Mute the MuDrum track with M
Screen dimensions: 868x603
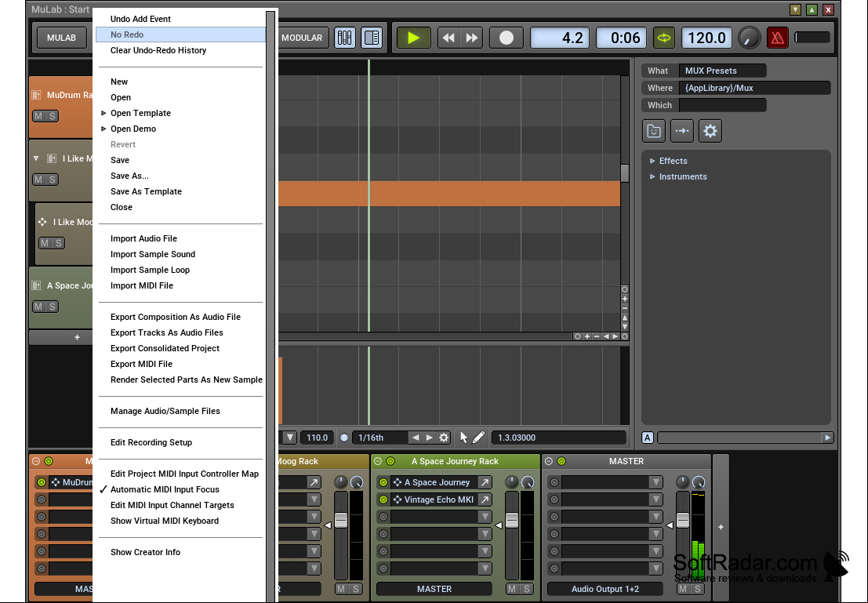[38, 116]
